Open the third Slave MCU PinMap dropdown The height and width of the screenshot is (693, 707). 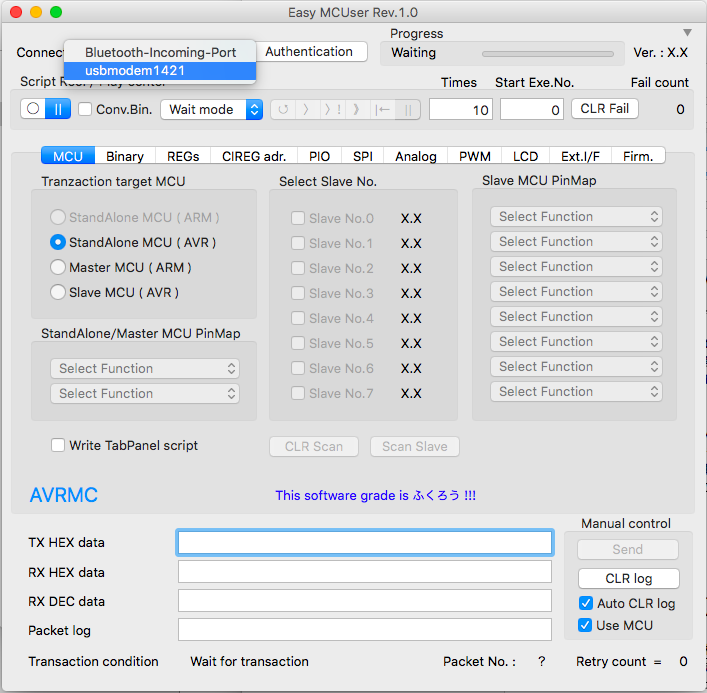[576, 266]
